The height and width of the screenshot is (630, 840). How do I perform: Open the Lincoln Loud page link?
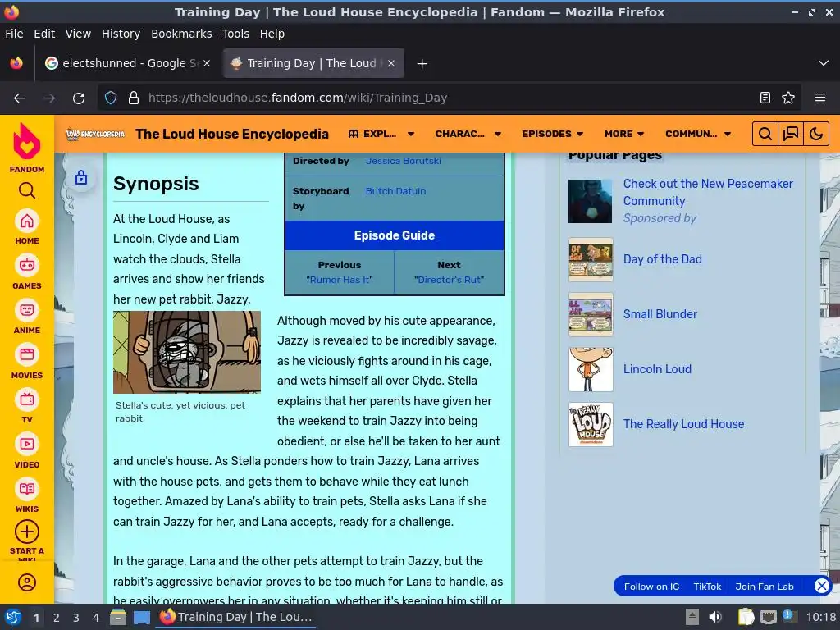click(657, 369)
